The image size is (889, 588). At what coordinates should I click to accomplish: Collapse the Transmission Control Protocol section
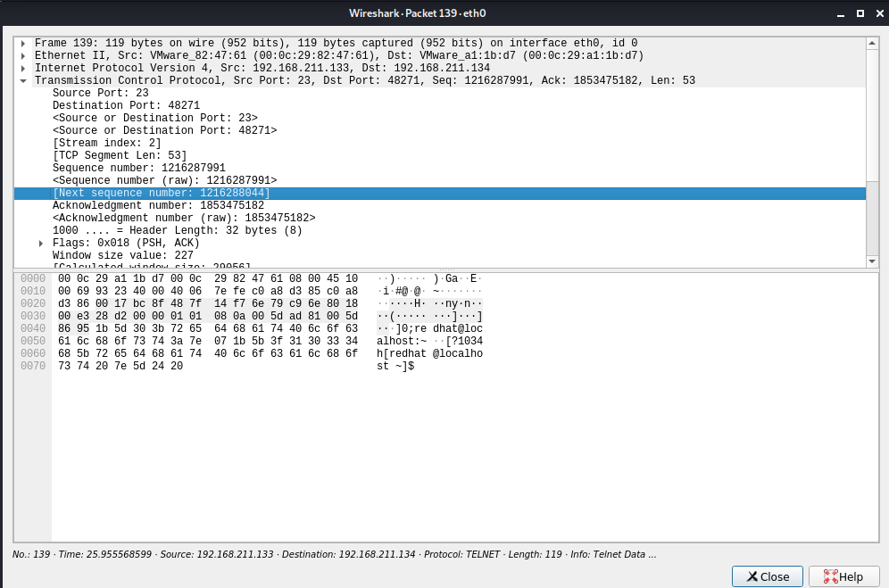[x=24, y=79]
